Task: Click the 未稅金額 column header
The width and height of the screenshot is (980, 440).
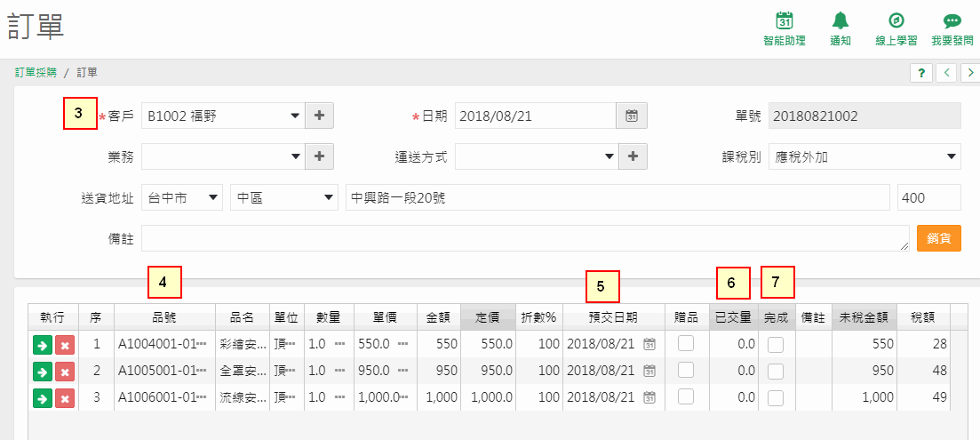Action: (864, 316)
